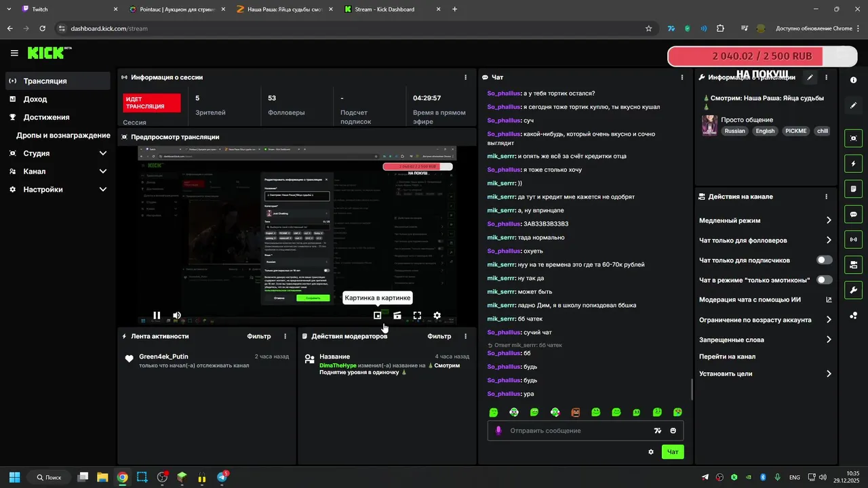This screenshot has height=488, width=868.
Task: Click the translate icon in chat input
Action: pyautogui.click(x=657, y=430)
